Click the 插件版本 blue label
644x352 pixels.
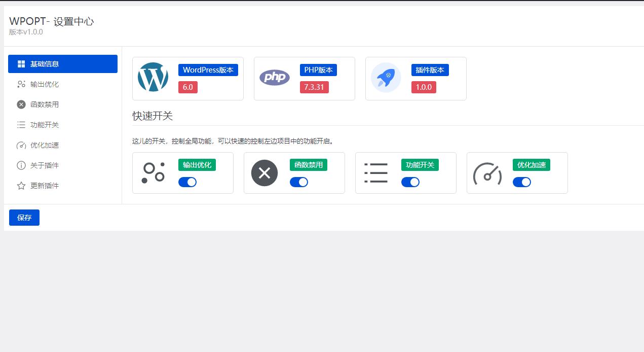pos(430,70)
